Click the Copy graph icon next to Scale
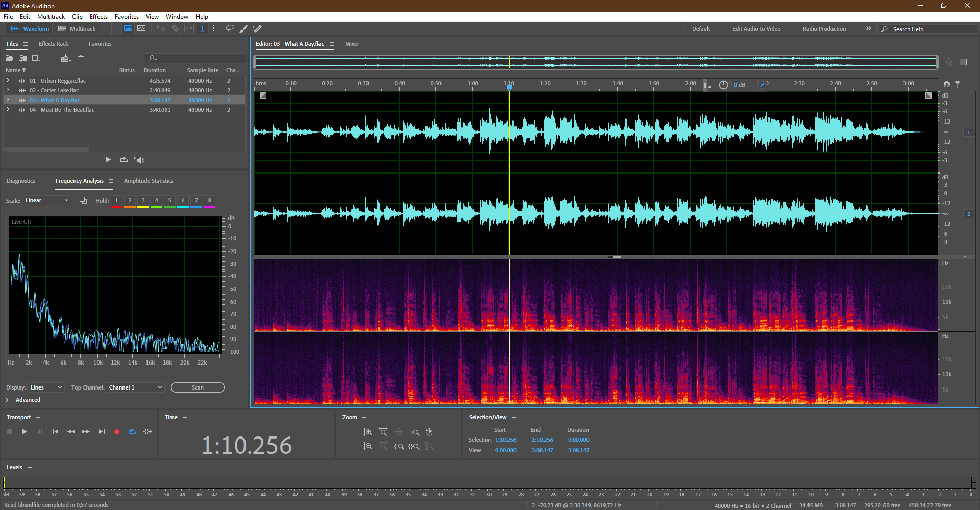 pos(83,200)
